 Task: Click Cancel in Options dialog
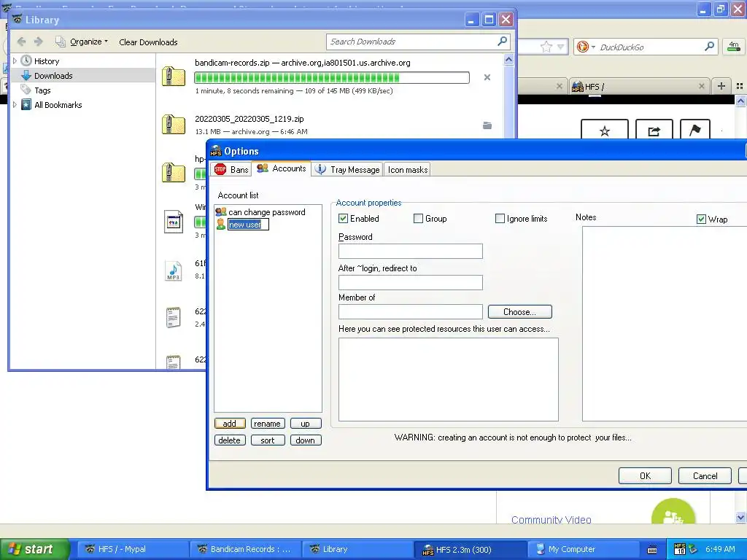pyautogui.click(x=705, y=475)
